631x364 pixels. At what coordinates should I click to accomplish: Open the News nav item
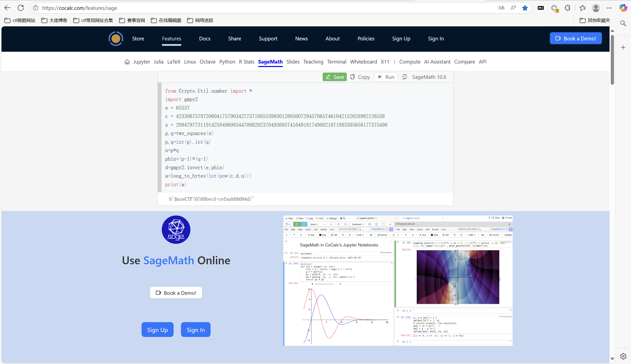(301, 38)
